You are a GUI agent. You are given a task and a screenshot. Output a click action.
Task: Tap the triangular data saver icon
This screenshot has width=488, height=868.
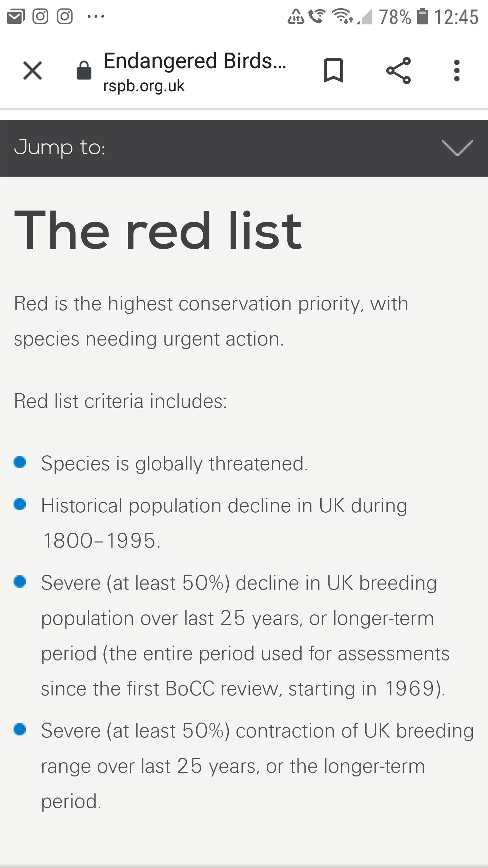coord(296,17)
